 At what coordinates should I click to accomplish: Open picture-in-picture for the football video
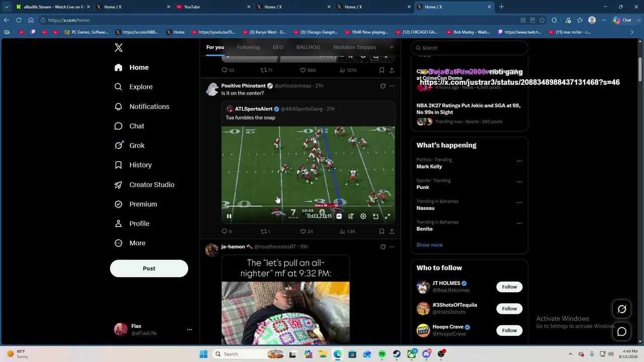point(375,216)
